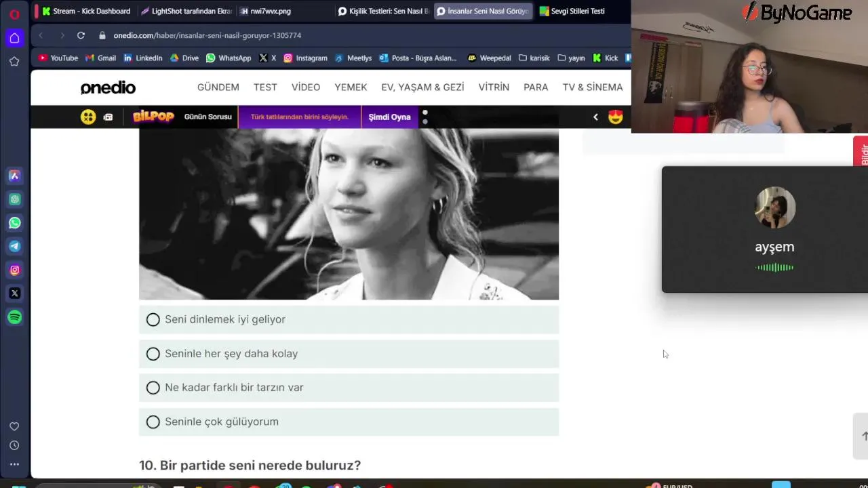Open X (Twitter) in the Opera sidebar

(14, 293)
